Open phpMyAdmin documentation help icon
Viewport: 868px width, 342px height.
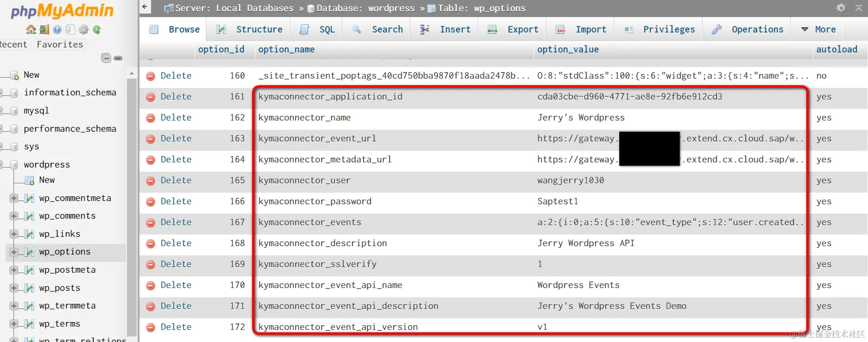tap(57, 30)
